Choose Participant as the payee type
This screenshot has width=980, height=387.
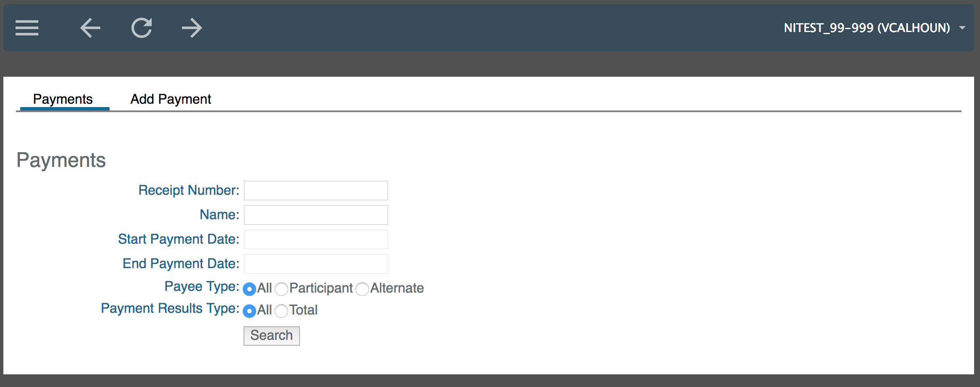click(x=281, y=289)
